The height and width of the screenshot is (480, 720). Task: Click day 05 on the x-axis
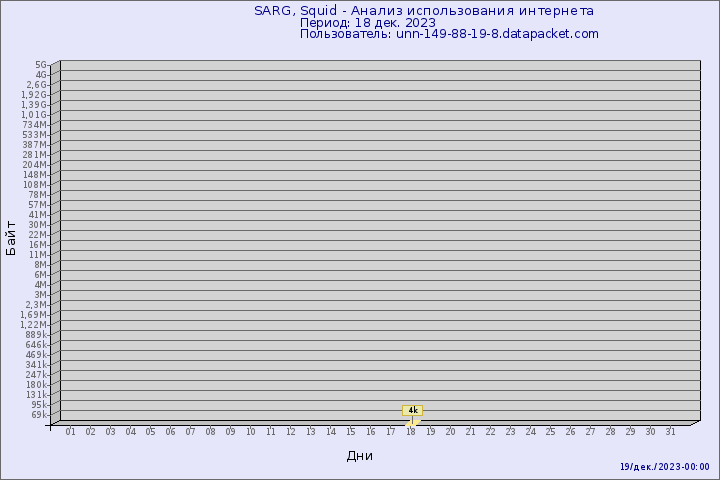(151, 432)
